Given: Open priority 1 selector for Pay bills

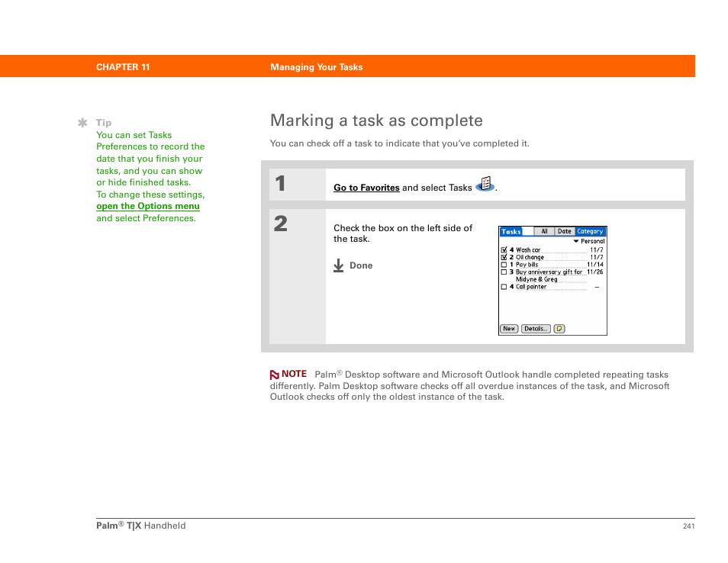Looking at the screenshot, I should (x=511, y=265).
